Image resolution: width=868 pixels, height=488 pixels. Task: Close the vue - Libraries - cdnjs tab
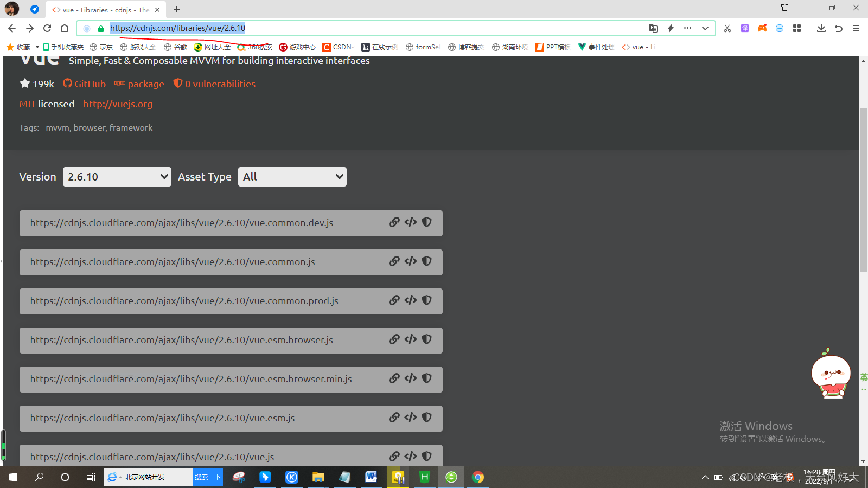click(x=157, y=10)
